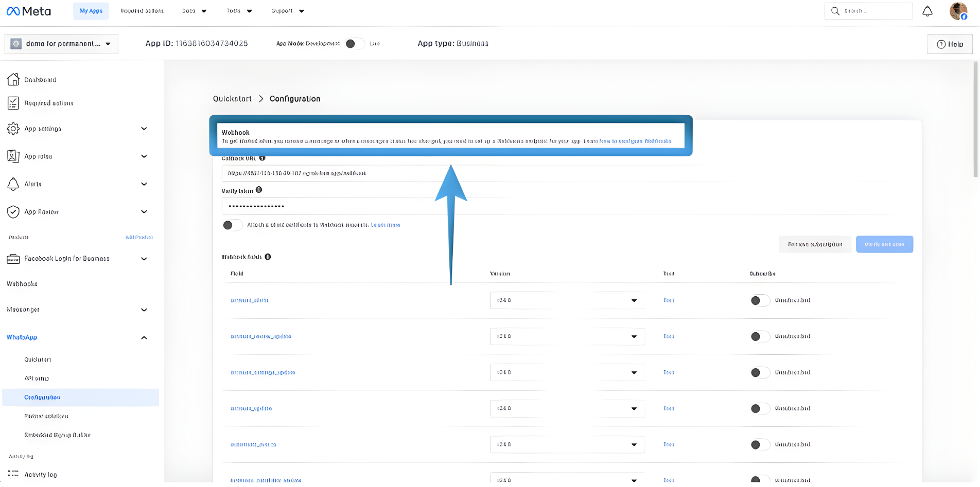Select Required actions in the sidebar

(x=48, y=103)
